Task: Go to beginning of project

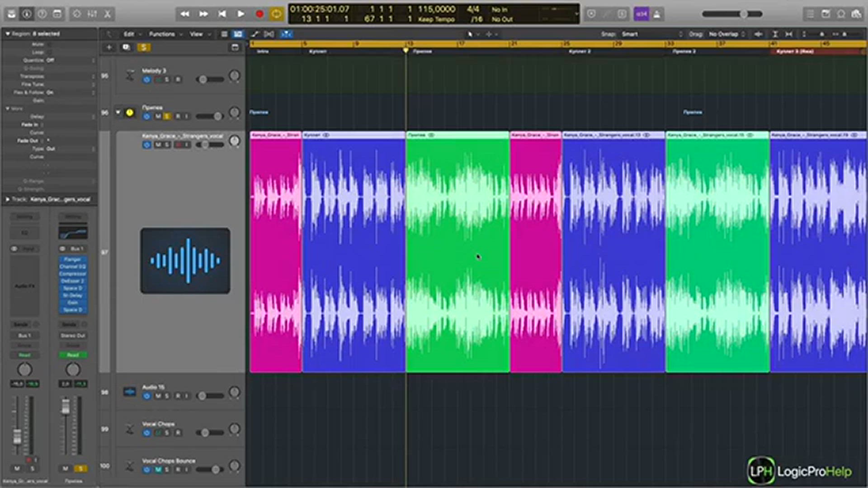Action: click(x=222, y=14)
